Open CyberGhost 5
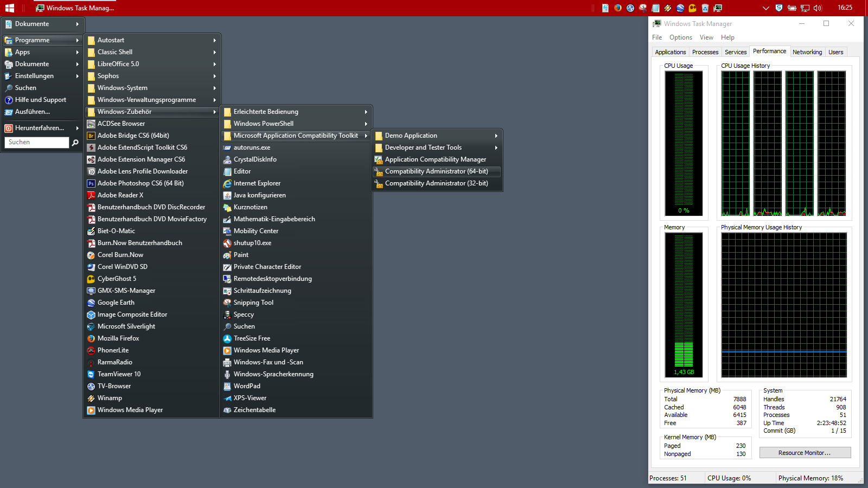 (152, 279)
